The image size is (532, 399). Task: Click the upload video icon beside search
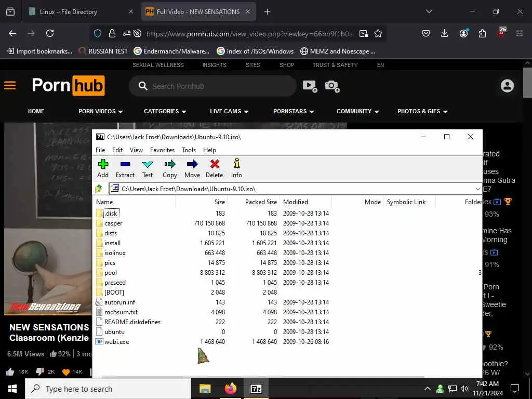[310, 86]
